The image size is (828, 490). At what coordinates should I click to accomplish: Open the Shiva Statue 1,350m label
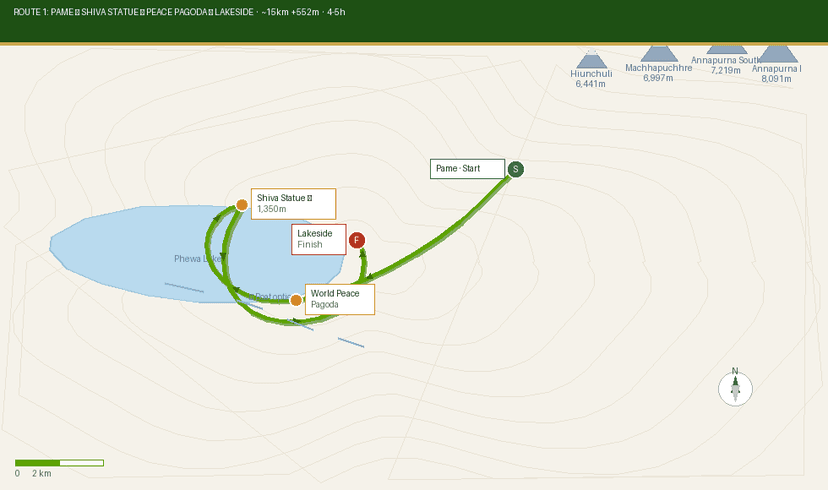pyautogui.click(x=292, y=203)
